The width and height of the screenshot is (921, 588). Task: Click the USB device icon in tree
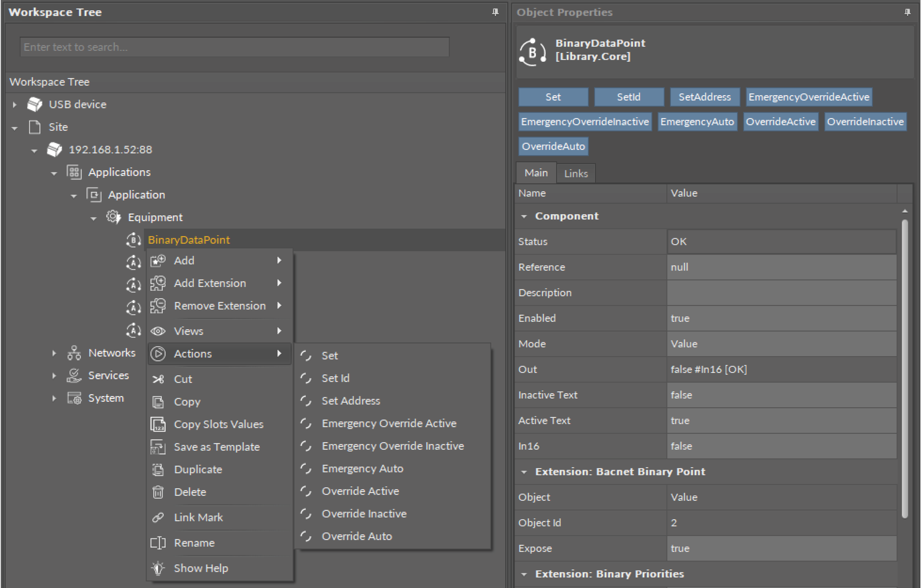pos(34,104)
